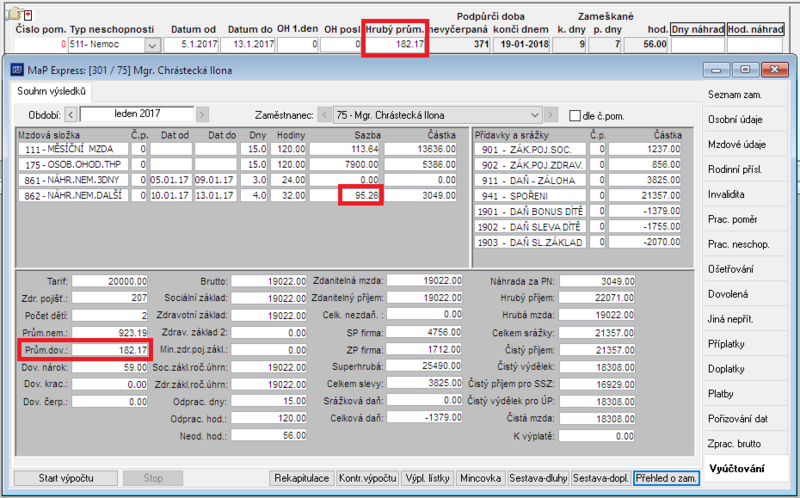
Task: Select the 861 - NÁHR.NEM.3DNY row
Action: point(238,180)
